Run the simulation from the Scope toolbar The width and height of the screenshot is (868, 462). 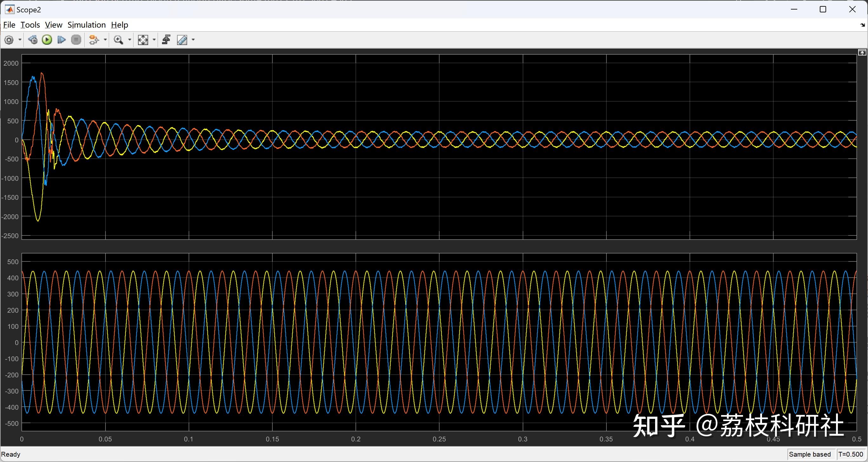point(47,40)
